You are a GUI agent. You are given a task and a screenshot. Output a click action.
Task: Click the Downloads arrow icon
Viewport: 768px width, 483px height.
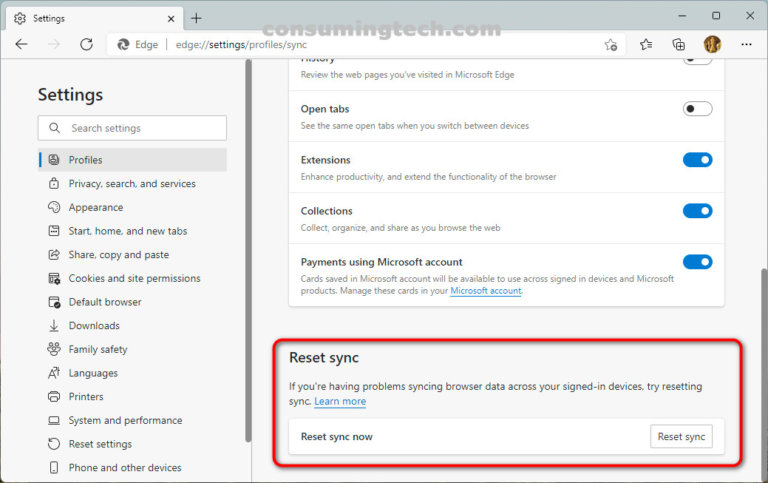(54, 326)
